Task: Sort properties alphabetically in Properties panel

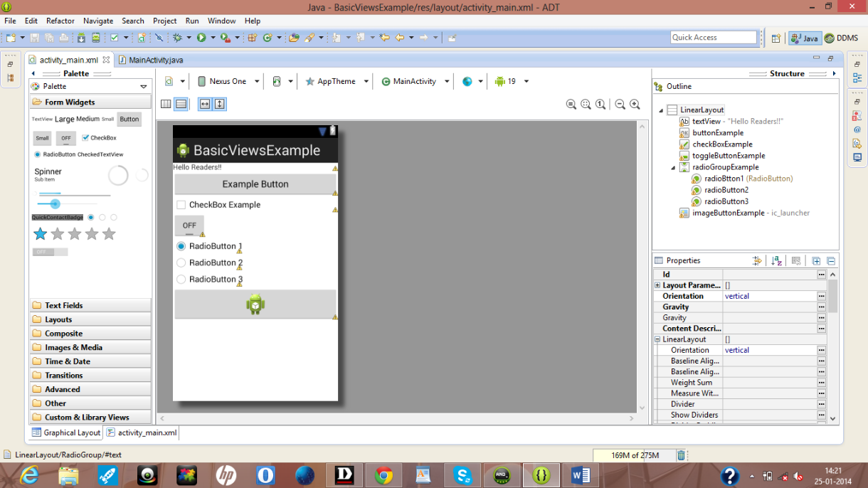Action: click(x=776, y=261)
